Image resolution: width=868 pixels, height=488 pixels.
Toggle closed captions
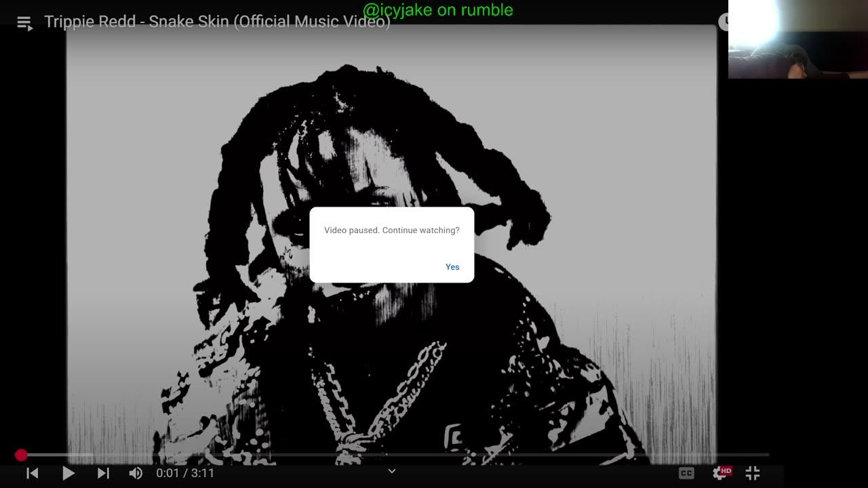click(x=686, y=473)
